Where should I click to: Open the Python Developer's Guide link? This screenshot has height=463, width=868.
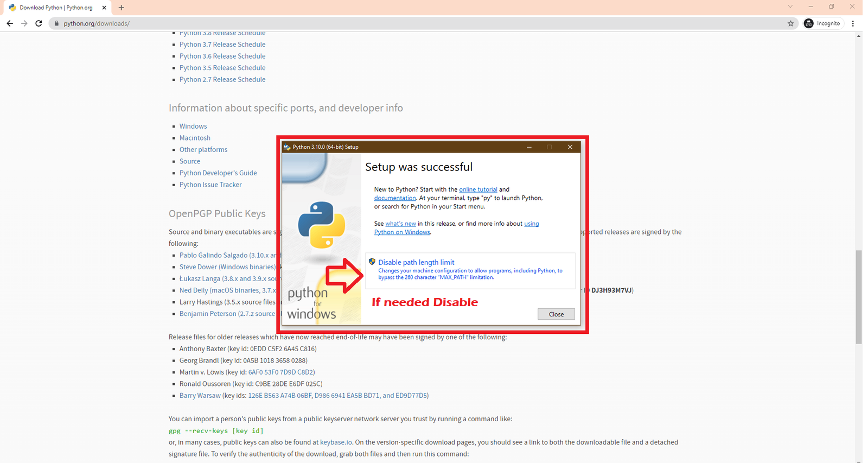[x=218, y=173]
